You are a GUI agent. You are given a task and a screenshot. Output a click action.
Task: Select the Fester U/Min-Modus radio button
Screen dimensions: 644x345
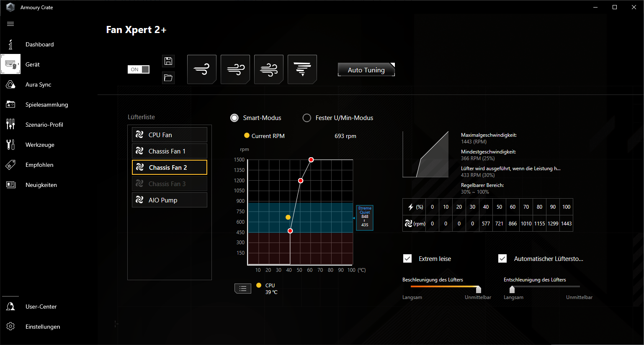pos(307,118)
